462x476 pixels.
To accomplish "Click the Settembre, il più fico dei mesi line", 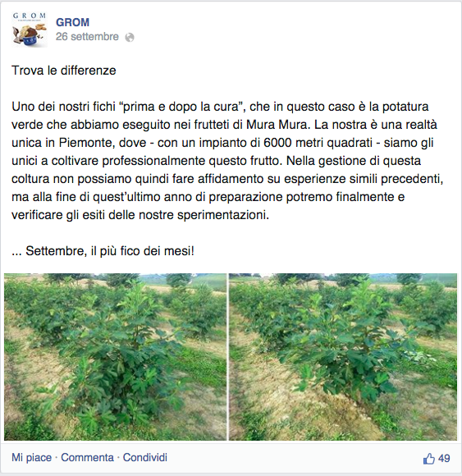I will pos(103,251).
